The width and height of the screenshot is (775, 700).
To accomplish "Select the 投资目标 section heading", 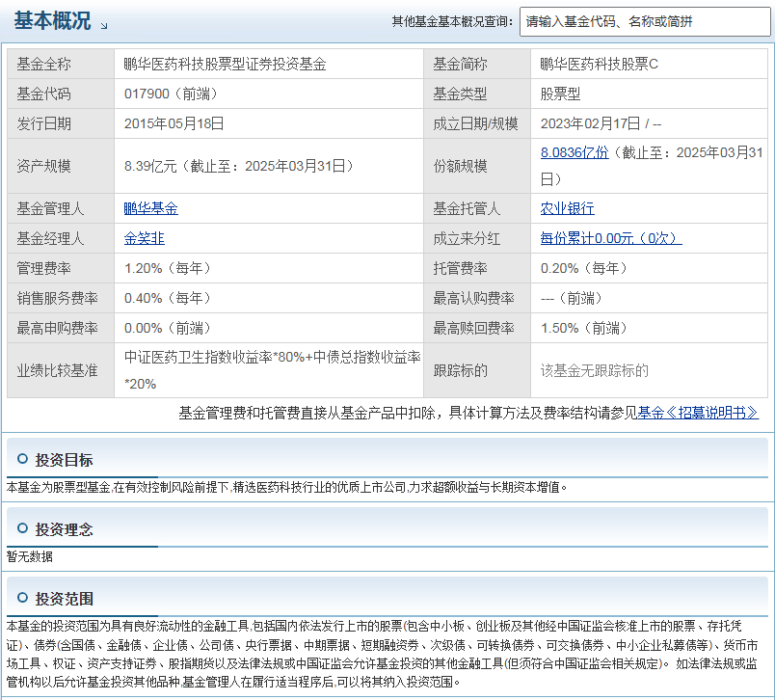I will click(x=64, y=460).
